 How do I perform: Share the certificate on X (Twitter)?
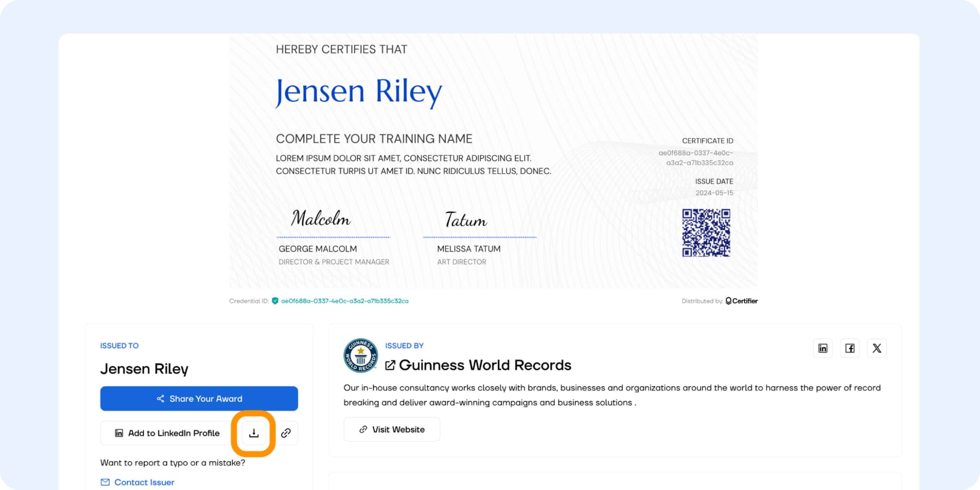click(x=877, y=349)
